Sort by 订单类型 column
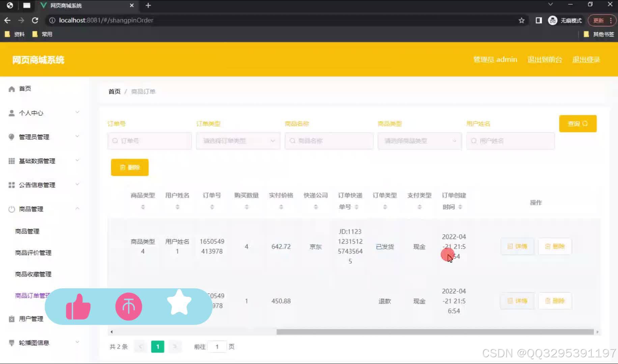Screen dimensions: 618x364 385,207
